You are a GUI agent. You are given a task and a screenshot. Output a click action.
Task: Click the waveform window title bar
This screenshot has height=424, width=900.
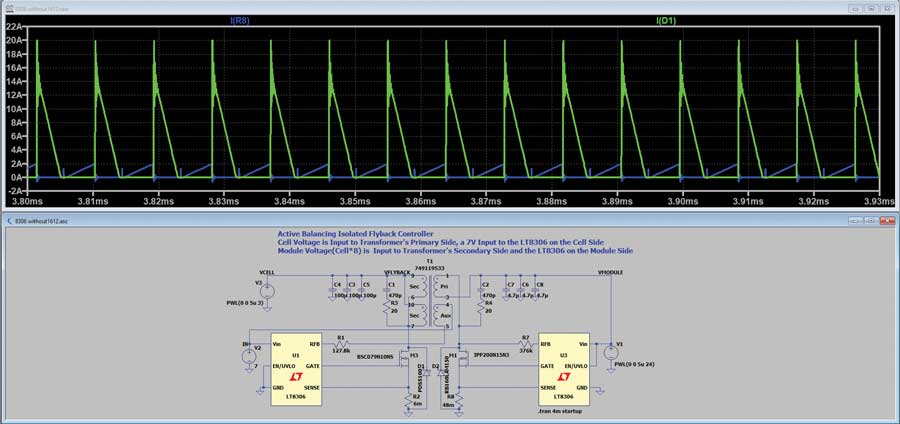[x=400, y=5]
